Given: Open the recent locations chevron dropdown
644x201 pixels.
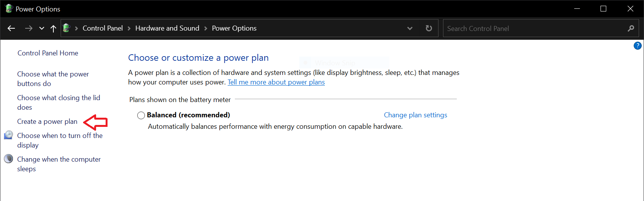Looking at the screenshot, I should pyautogui.click(x=42, y=28).
